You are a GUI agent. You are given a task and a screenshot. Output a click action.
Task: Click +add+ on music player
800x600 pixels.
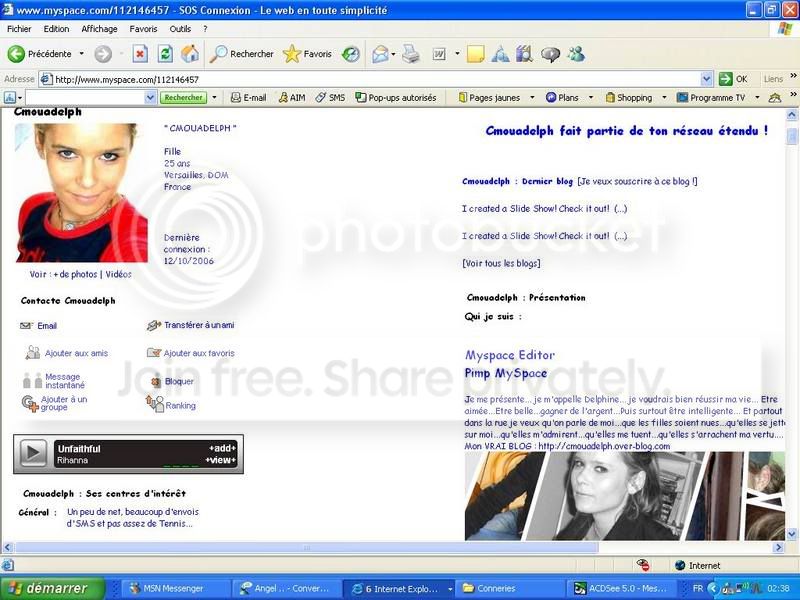222,448
